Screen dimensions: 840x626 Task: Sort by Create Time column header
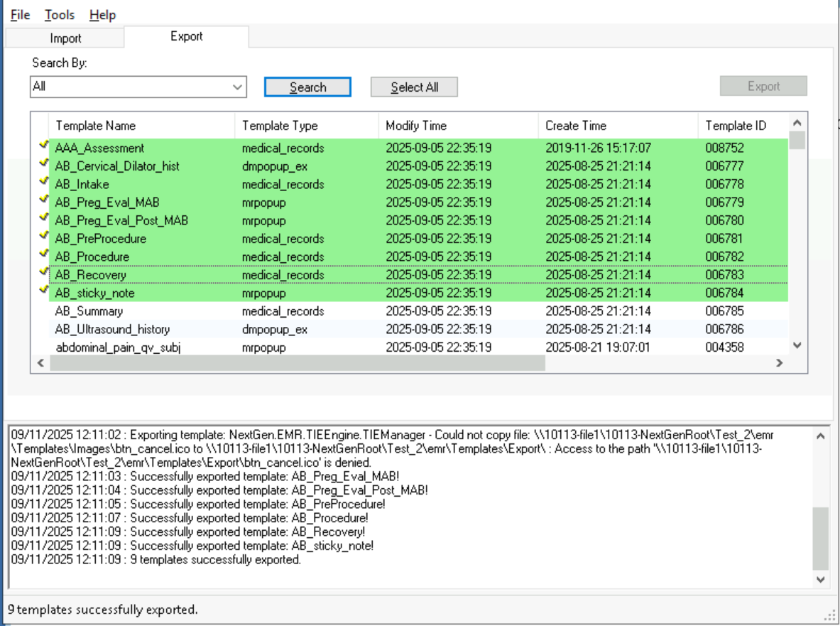618,126
